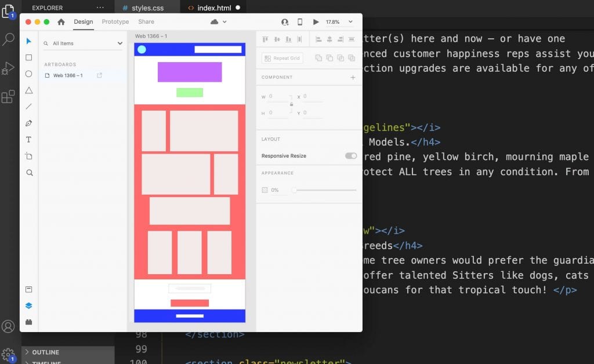Click the width W input field
The image size is (594, 364).
point(278,96)
